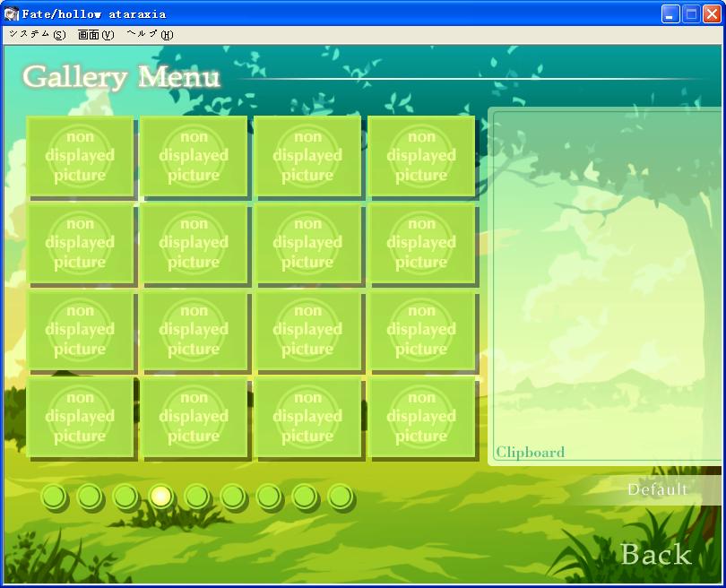Minimize the Fate/hollow ataraxia window
726x588 pixels.
click(670, 13)
